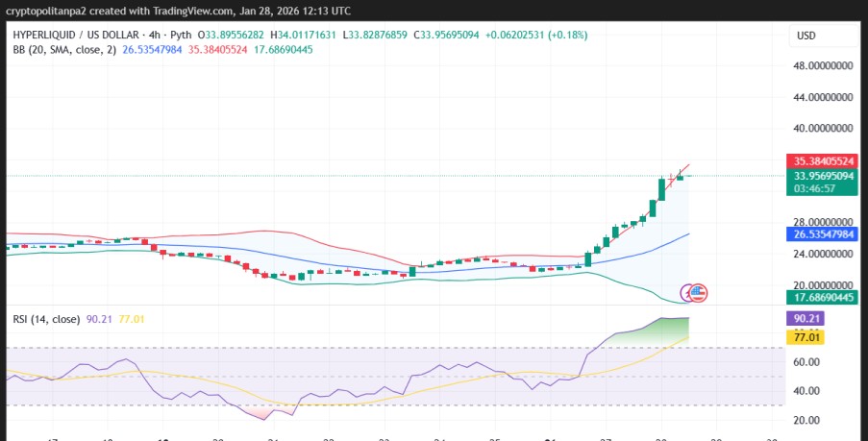Click the 24.00000000 price scale label
The image size is (868, 441).
coord(823,254)
